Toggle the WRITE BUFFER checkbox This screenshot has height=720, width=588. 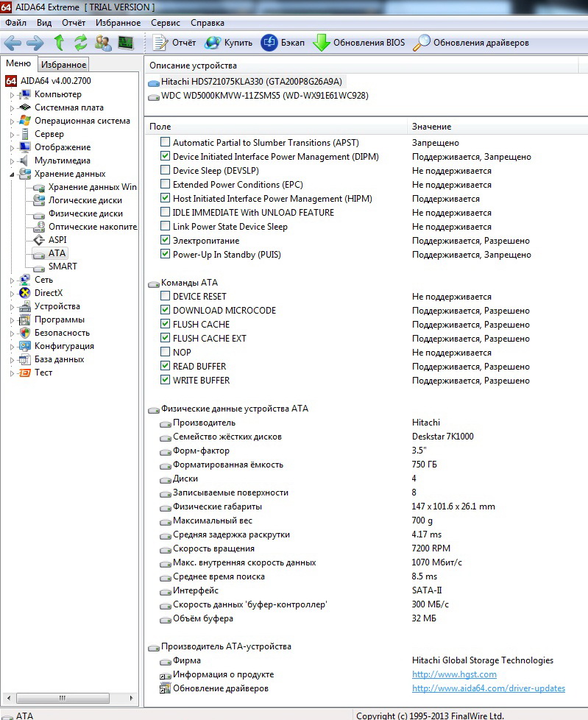click(x=166, y=380)
